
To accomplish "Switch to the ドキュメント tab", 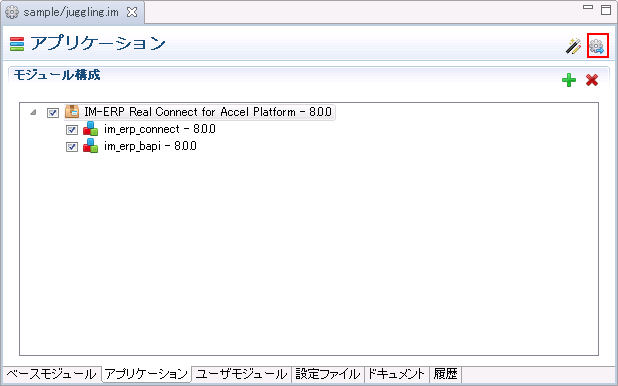I will tap(396, 373).
